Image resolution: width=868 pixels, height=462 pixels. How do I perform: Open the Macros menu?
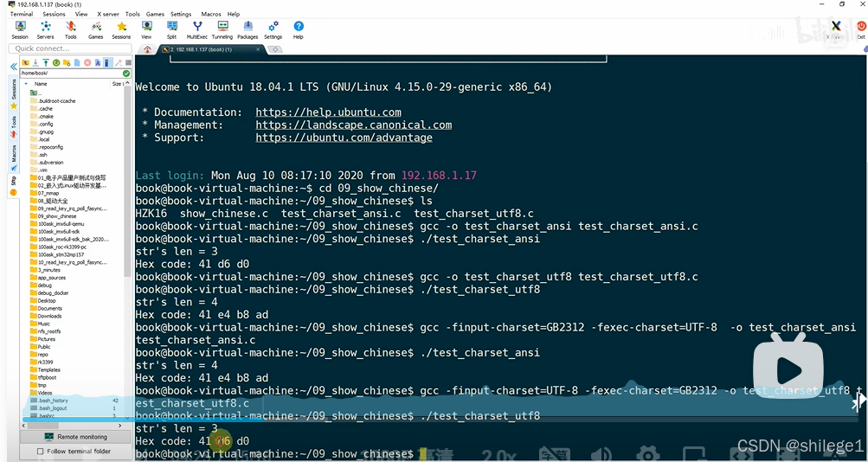210,14
